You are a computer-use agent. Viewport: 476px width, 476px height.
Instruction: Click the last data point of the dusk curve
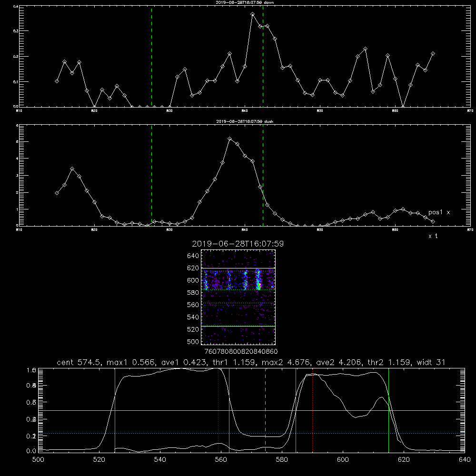pos(433,222)
